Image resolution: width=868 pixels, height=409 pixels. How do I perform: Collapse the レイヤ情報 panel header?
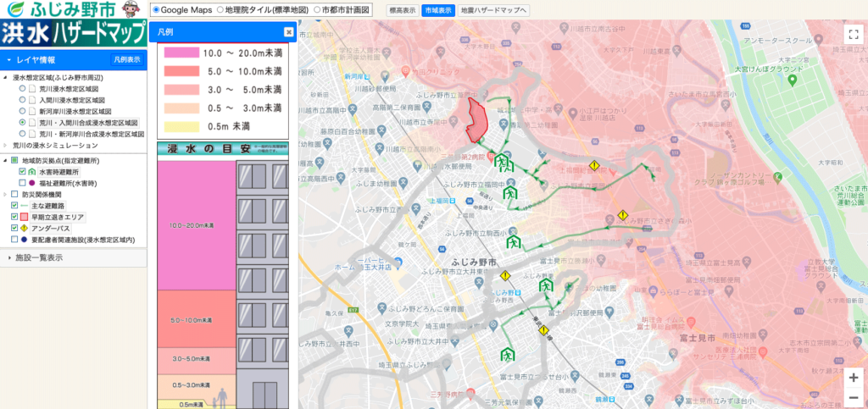point(8,60)
